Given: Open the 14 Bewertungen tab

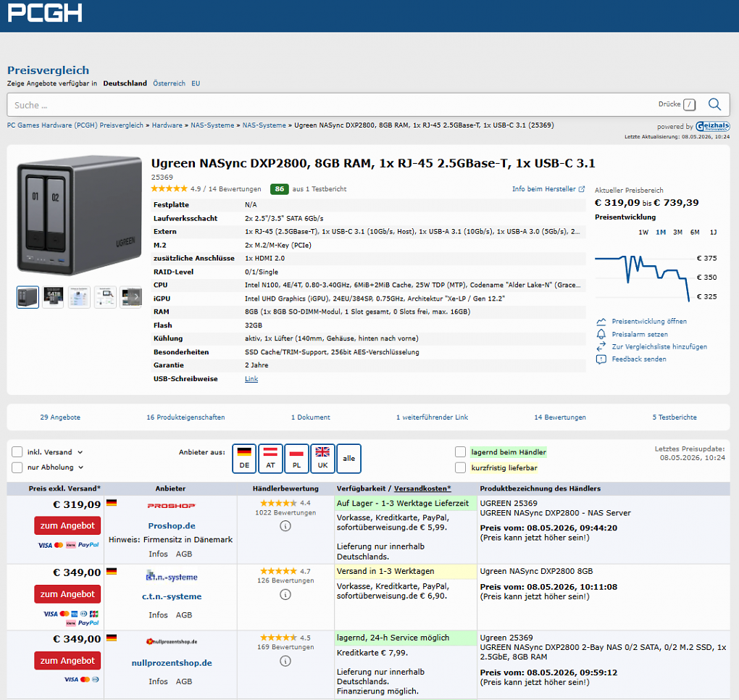Looking at the screenshot, I should [560, 417].
